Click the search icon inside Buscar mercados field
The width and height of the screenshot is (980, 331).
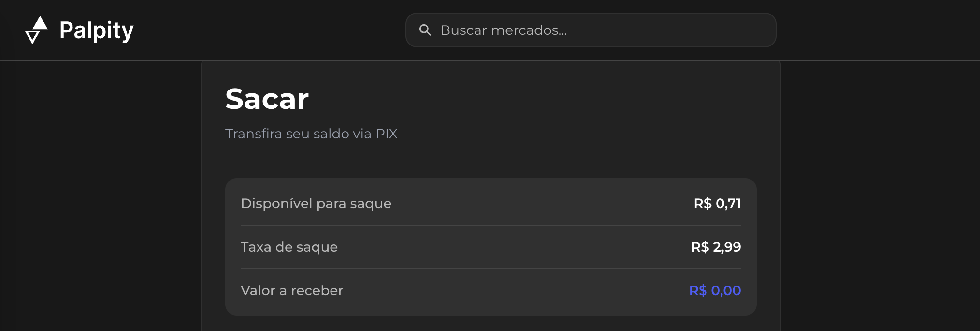click(x=426, y=30)
